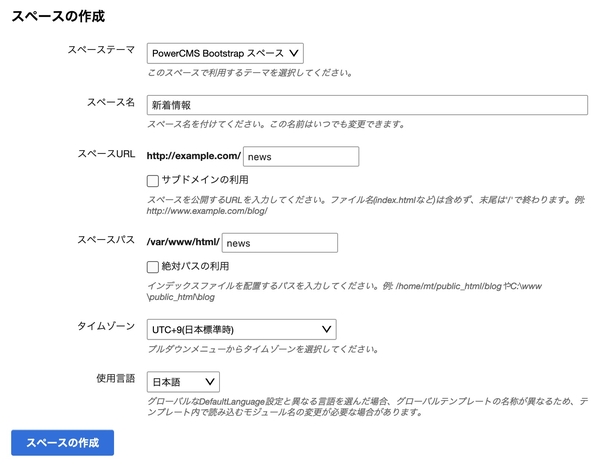This screenshot has height=465, width=600.
Task: Click the hint text プルダウンメニューからタイムゾーンを選択してください
Action: (x=263, y=349)
